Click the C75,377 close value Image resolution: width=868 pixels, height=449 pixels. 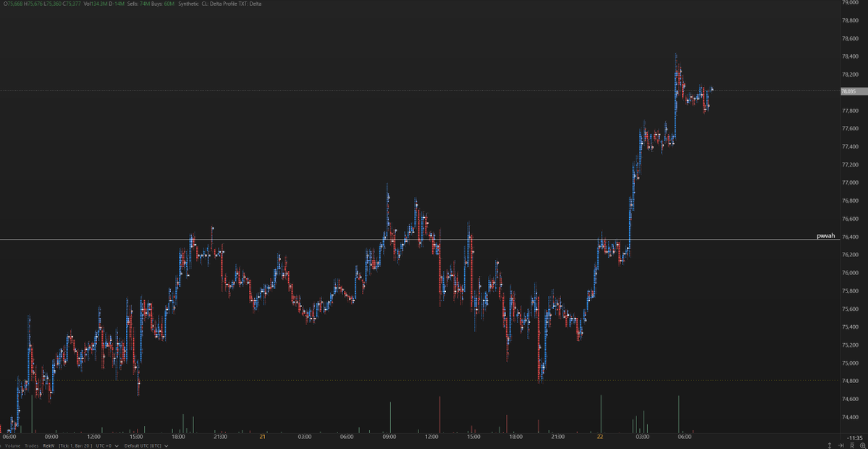[72, 4]
